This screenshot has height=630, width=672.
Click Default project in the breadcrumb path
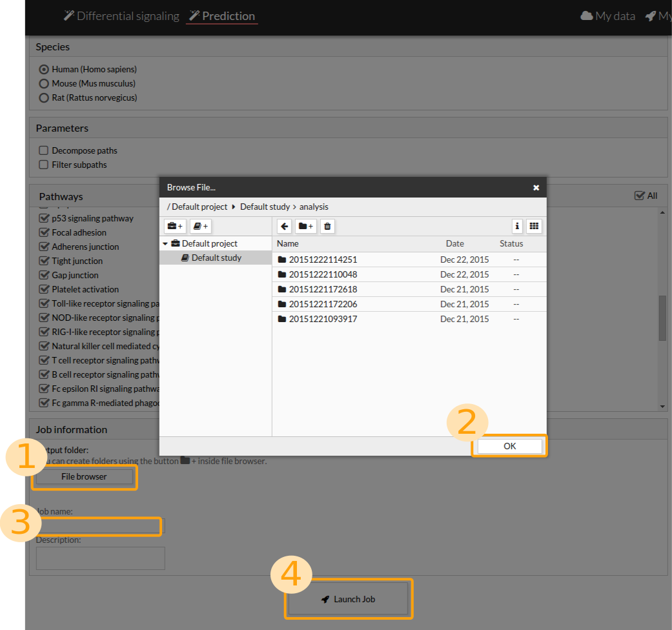coord(199,207)
